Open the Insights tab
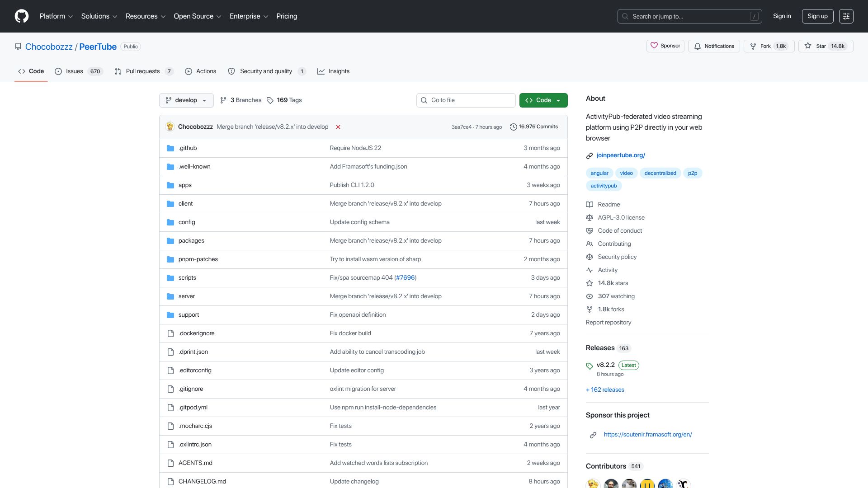 tap(334, 71)
